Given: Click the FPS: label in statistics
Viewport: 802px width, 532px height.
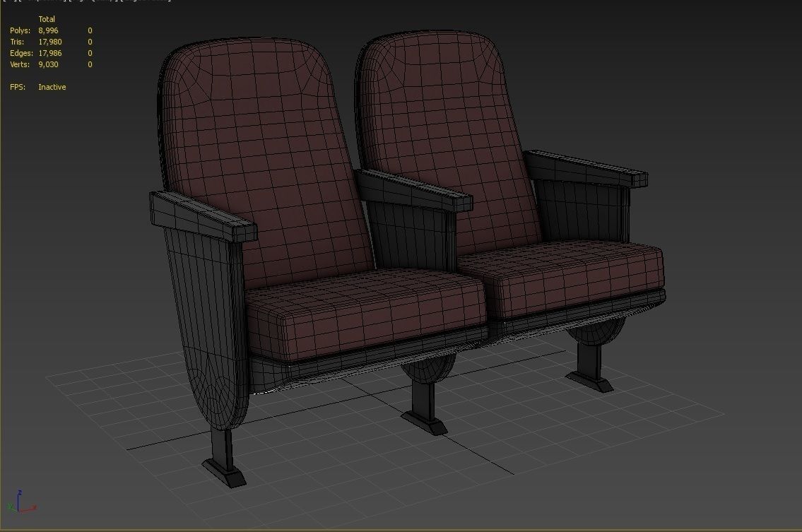Looking at the screenshot, I should pyautogui.click(x=18, y=87).
